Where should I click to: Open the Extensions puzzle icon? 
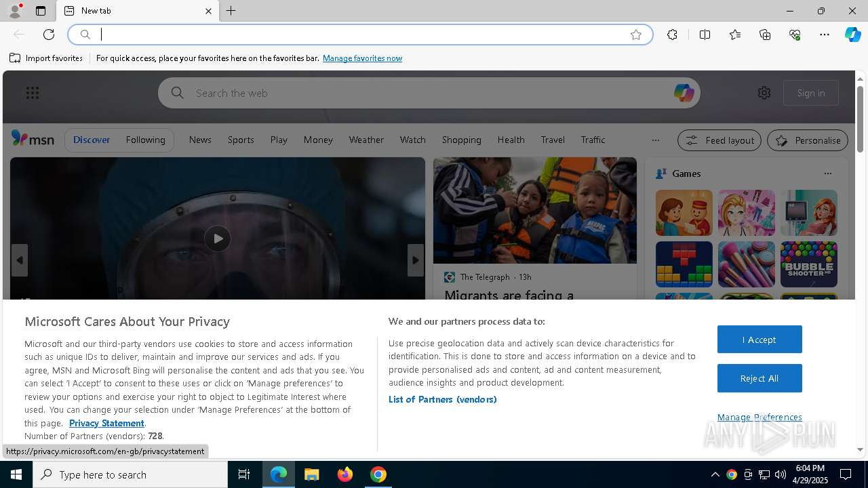click(x=672, y=35)
